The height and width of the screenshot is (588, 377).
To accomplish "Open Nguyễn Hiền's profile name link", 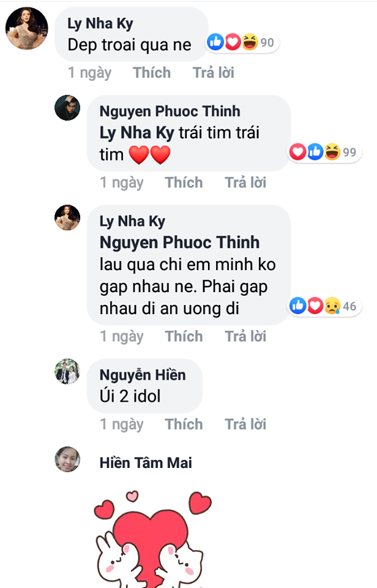I will point(142,375).
